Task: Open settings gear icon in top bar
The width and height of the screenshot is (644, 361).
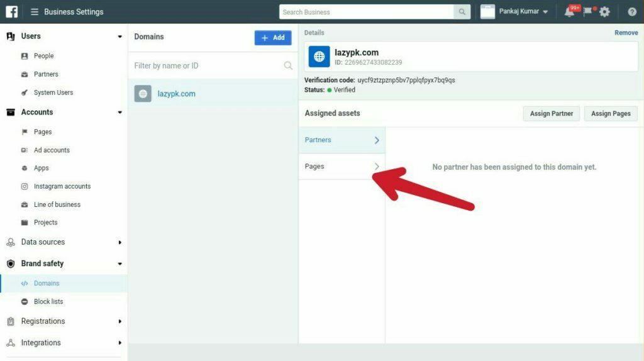Action: tap(604, 12)
